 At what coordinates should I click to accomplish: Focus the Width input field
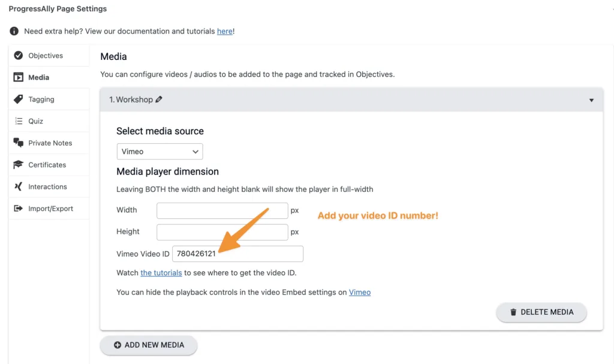pos(222,210)
